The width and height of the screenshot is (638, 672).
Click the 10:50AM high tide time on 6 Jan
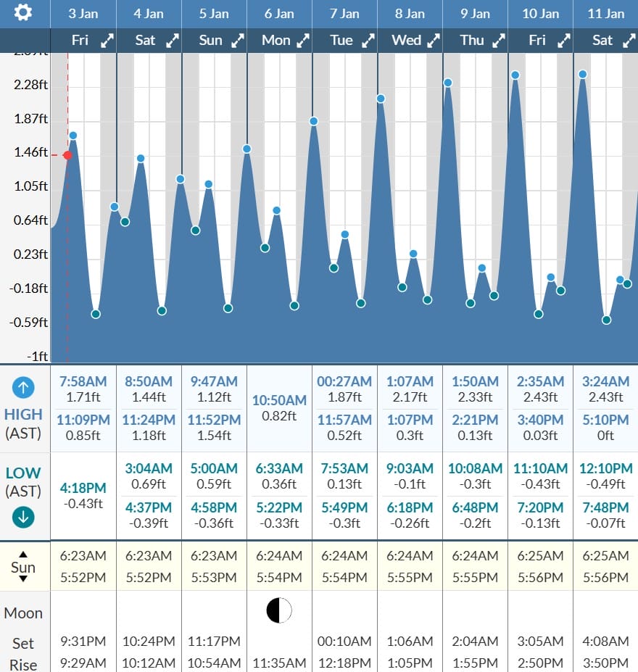[x=279, y=400]
